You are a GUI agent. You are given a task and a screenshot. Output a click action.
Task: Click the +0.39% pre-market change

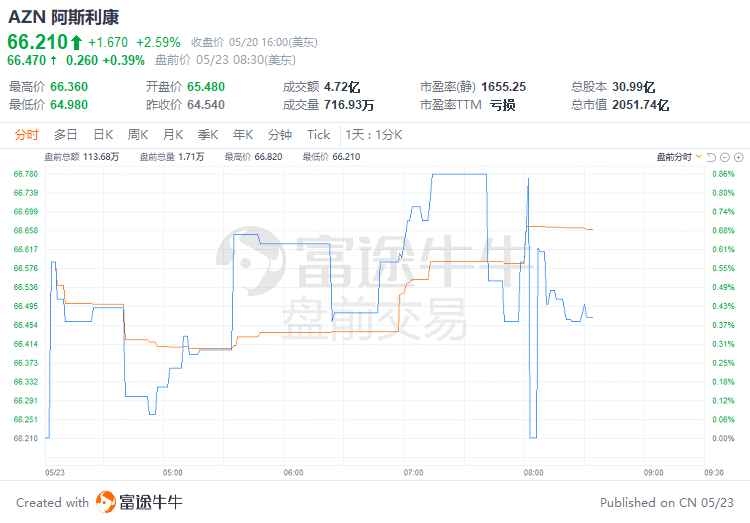pos(123,60)
